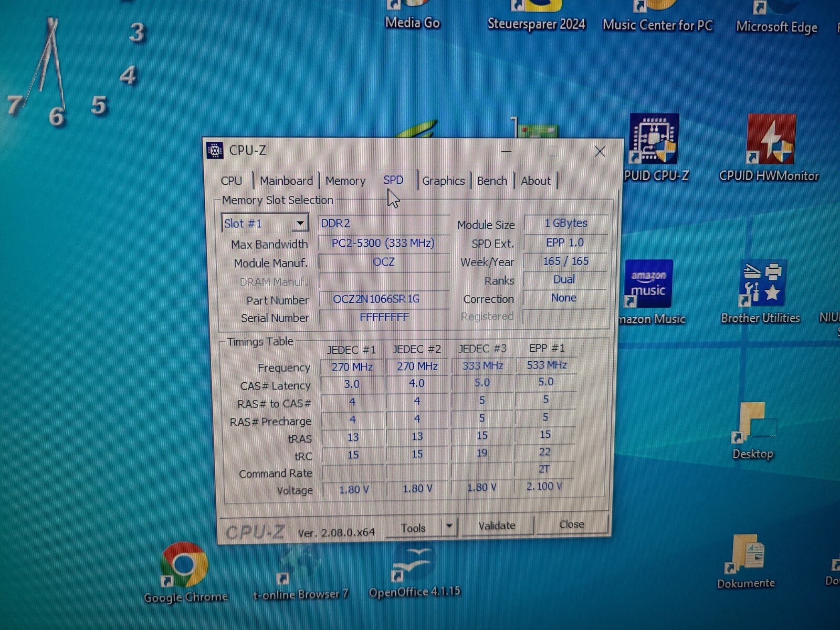
Task: Launch Amazon Music desktop shortcut
Action: pos(651,292)
